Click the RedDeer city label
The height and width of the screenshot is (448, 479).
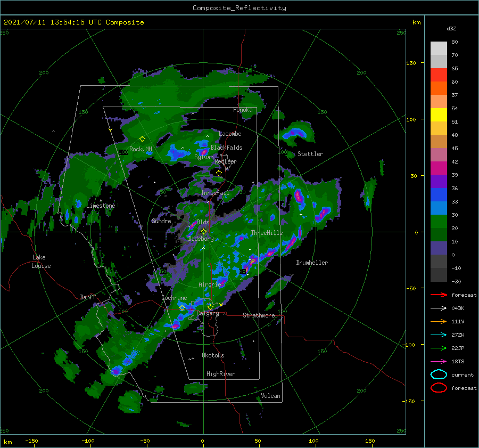point(226,161)
